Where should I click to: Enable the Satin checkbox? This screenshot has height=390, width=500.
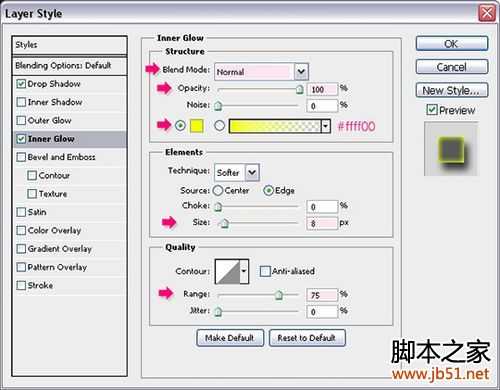tap(21, 212)
